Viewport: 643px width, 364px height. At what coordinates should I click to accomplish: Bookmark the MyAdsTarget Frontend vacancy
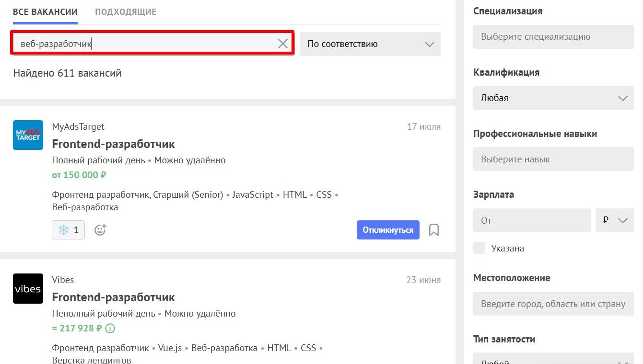pyautogui.click(x=434, y=230)
